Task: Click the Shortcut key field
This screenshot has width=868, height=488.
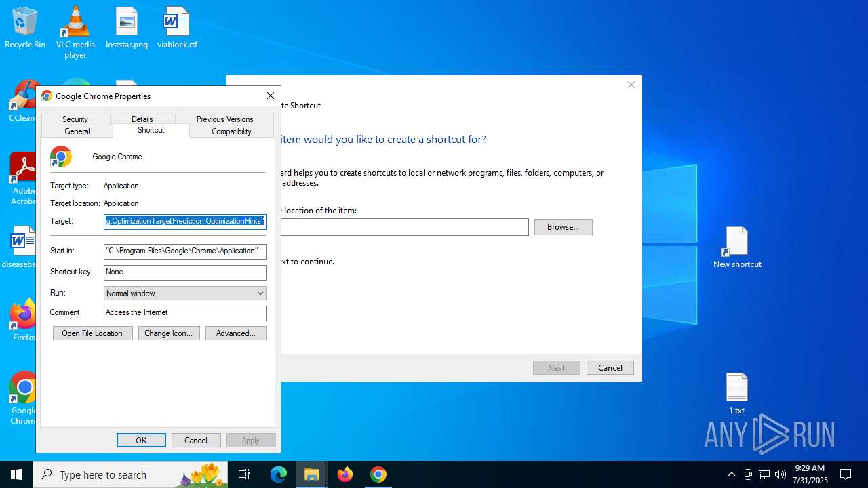Action: point(185,272)
